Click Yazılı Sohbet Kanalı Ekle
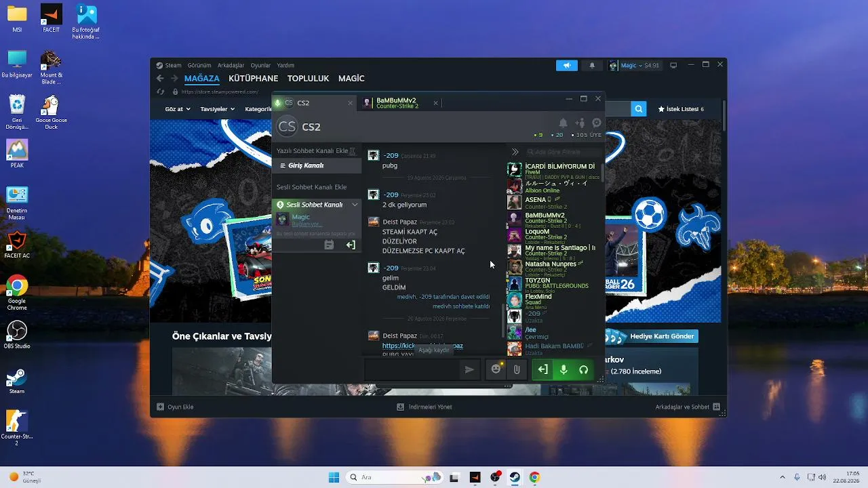Viewport: 868px width, 488px height. pos(312,151)
